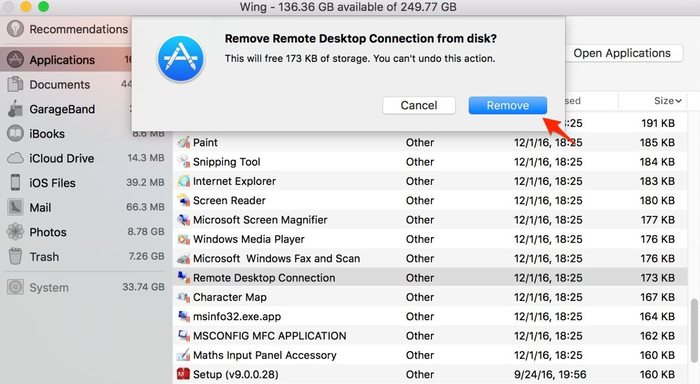Select the Paint row name

(x=205, y=142)
